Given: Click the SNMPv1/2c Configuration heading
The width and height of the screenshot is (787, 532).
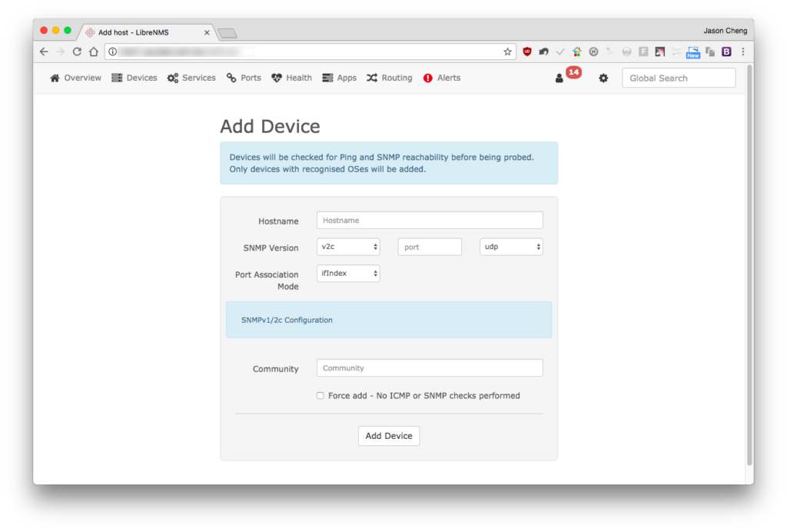Looking at the screenshot, I should coord(287,321).
